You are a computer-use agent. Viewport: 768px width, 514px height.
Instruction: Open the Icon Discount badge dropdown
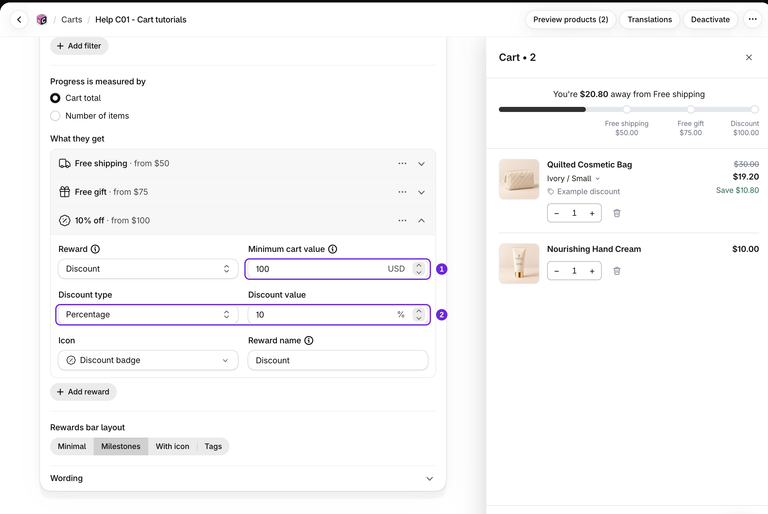click(148, 360)
